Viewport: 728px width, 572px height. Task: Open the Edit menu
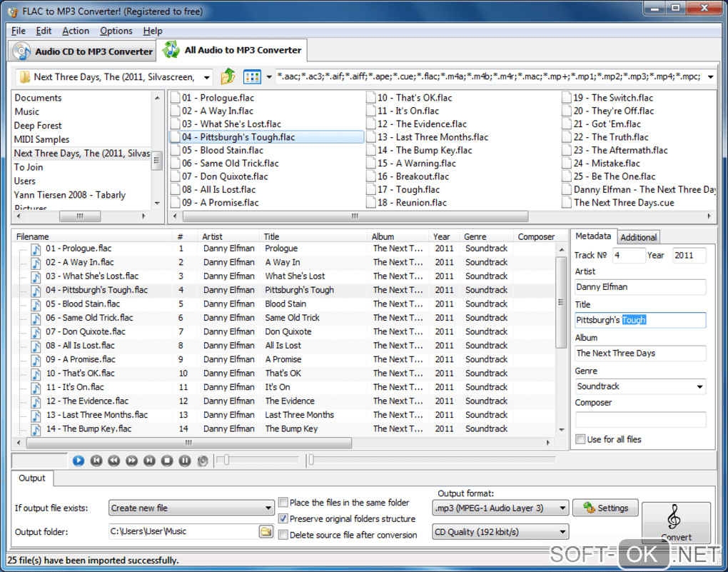[44, 31]
